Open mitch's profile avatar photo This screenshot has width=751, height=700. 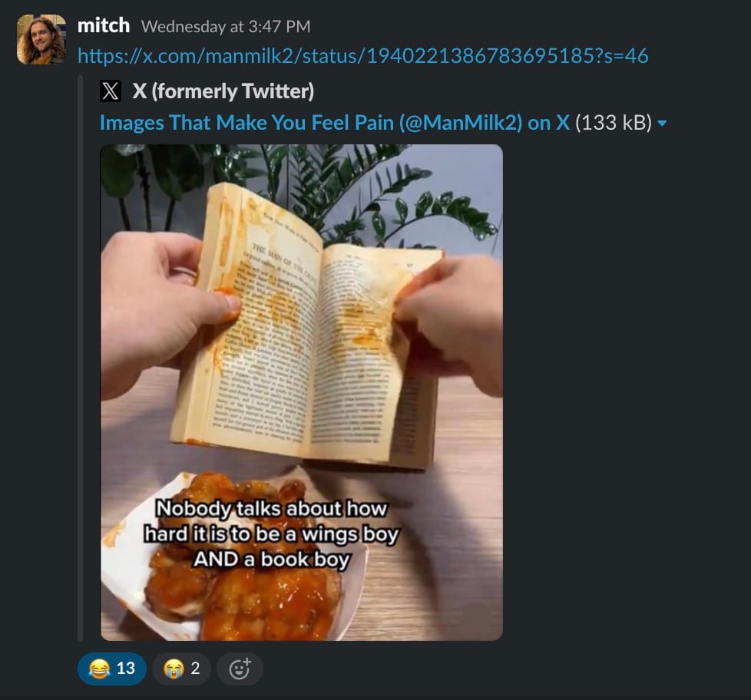click(x=41, y=39)
